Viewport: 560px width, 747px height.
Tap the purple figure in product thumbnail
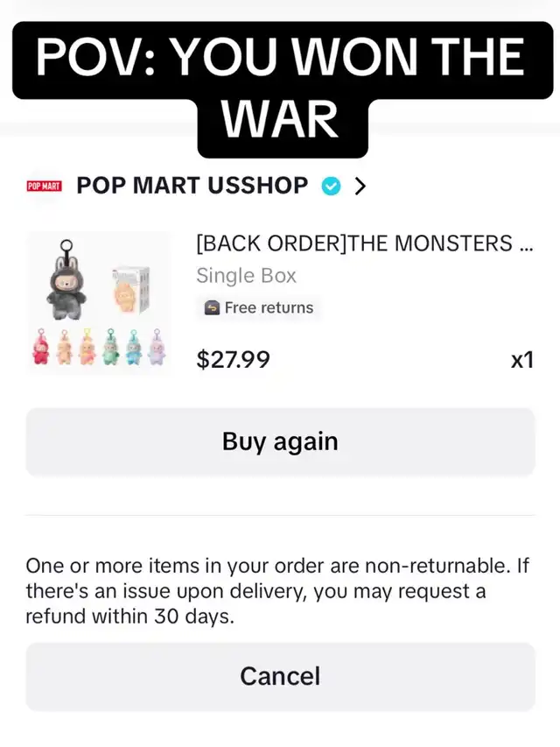[157, 348]
